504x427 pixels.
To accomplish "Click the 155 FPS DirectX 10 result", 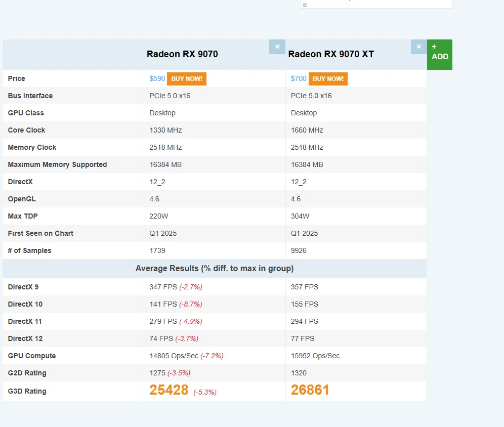I will (x=305, y=304).
